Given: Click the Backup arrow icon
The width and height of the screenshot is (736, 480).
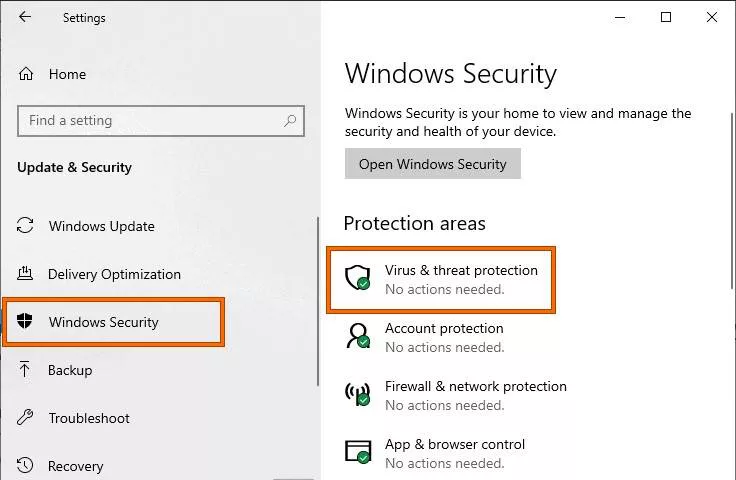Looking at the screenshot, I should point(26,370).
